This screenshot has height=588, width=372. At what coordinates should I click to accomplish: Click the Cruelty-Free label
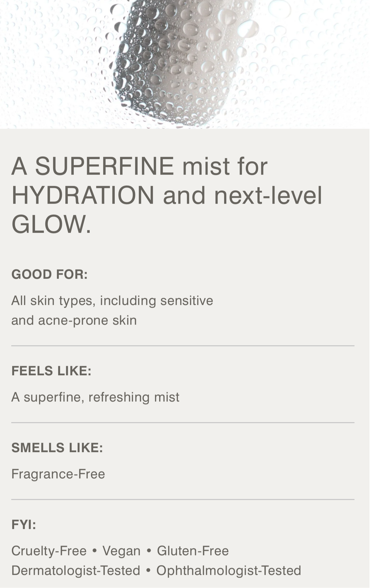coord(49,551)
